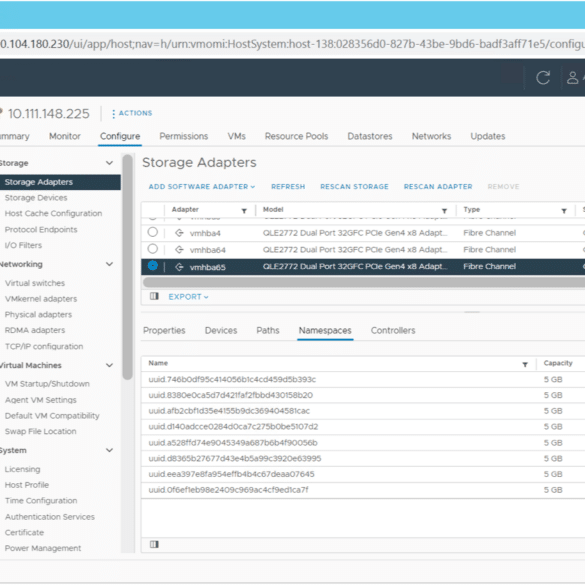Click the sidebar vertical scrollbar
The image size is (585, 585).
tap(128, 267)
